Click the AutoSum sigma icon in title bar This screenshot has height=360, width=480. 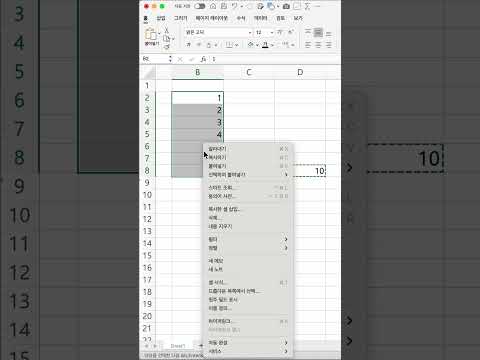[307, 6]
